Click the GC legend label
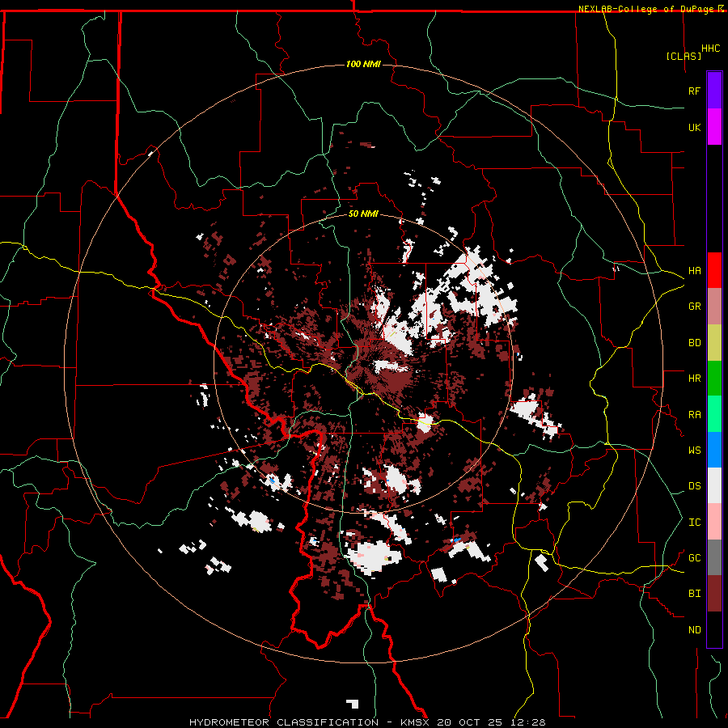Screen dimensions: 728x728 (694, 558)
